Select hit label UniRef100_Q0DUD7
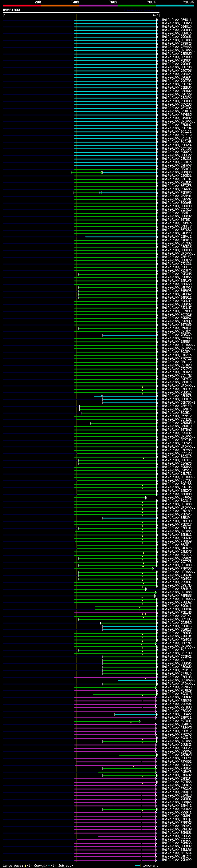Screen dimensions: 197x868 176,799
